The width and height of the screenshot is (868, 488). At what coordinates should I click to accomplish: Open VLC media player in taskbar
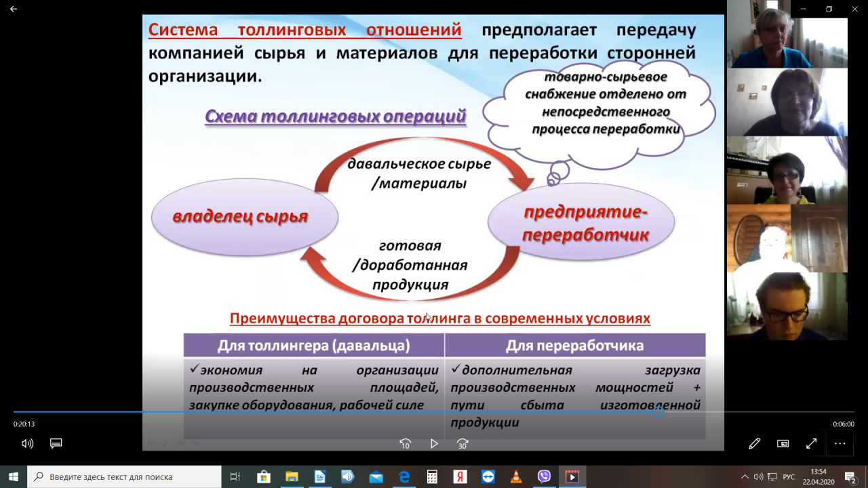tap(515, 476)
